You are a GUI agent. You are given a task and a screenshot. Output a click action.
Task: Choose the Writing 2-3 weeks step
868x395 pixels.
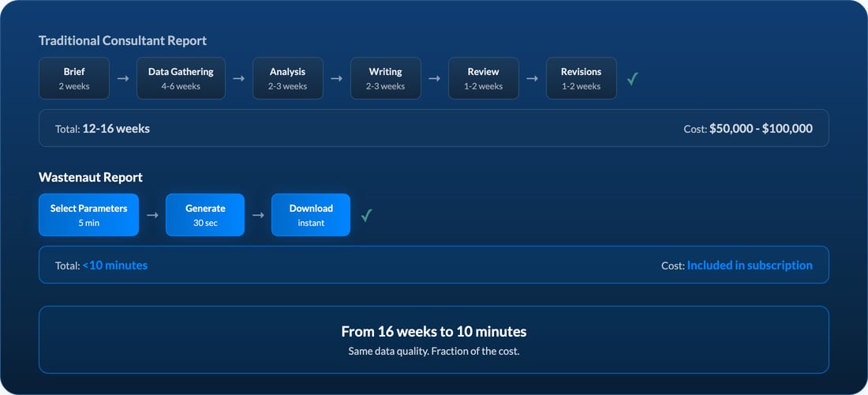tap(385, 78)
